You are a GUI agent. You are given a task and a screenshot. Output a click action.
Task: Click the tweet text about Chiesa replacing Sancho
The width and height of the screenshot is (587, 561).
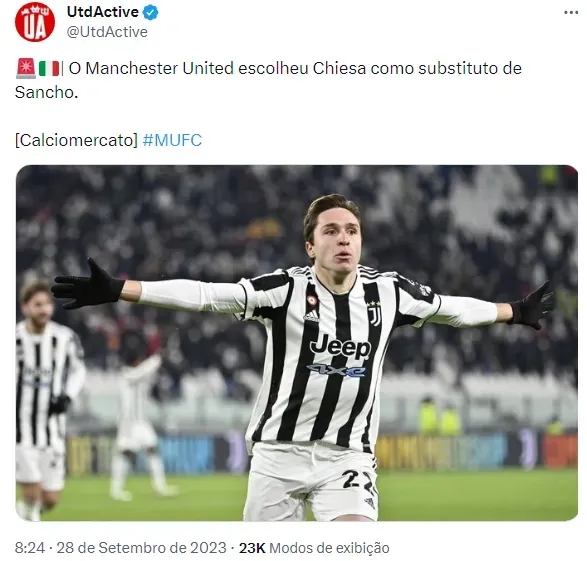pyautogui.click(x=268, y=80)
